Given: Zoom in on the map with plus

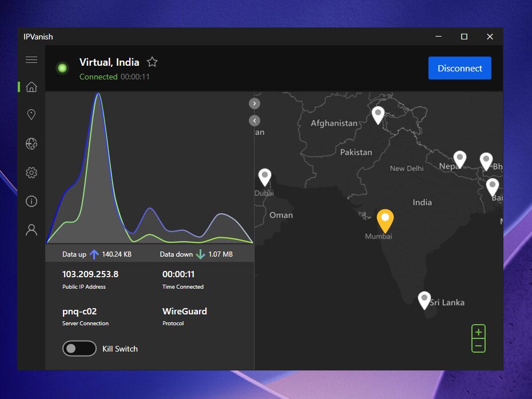Looking at the screenshot, I should pyautogui.click(x=478, y=332).
